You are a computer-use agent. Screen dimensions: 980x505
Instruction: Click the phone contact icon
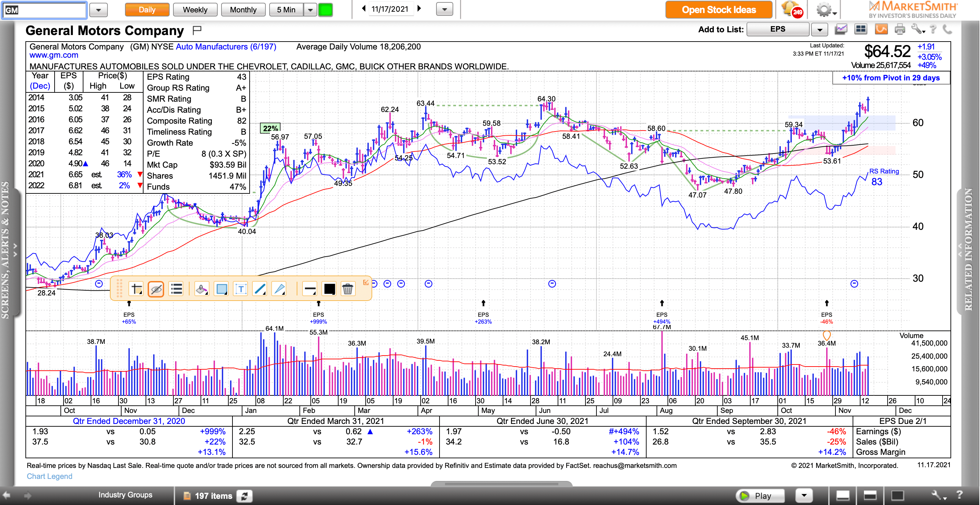coord(947,29)
